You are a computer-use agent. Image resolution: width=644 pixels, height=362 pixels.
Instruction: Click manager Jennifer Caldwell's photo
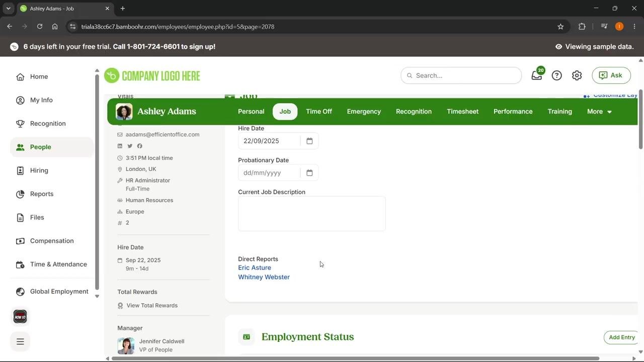coord(126,346)
